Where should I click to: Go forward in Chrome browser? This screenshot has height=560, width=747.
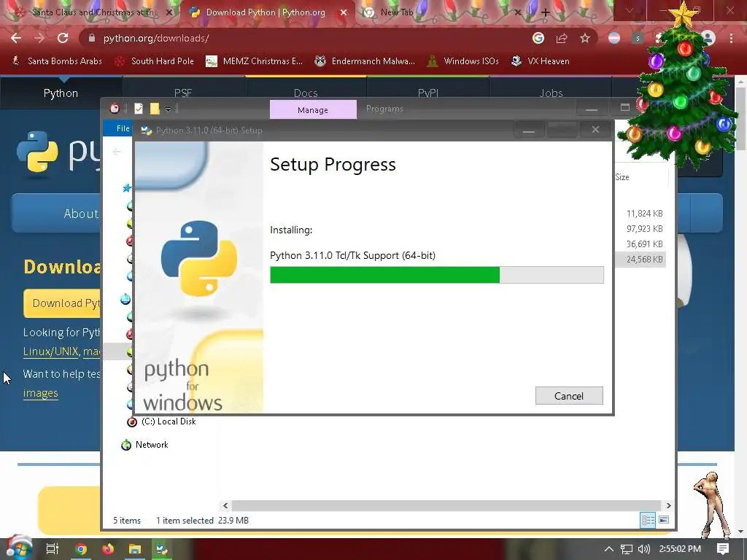[39, 38]
